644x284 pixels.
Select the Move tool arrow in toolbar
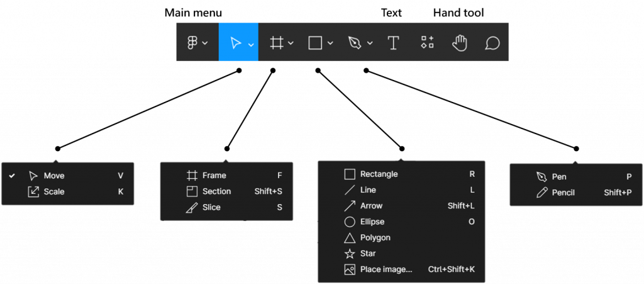(x=236, y=43)
